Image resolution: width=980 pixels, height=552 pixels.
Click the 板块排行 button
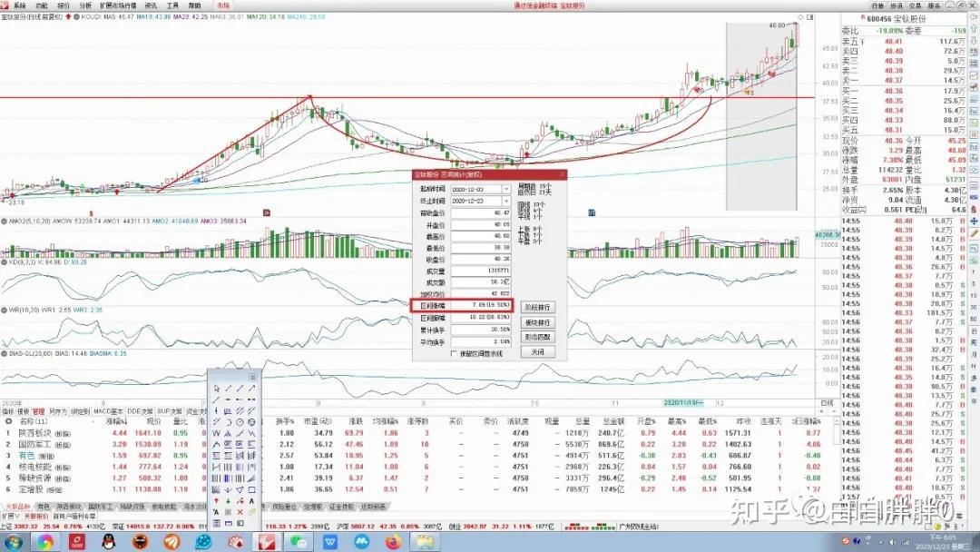(537, 322)
